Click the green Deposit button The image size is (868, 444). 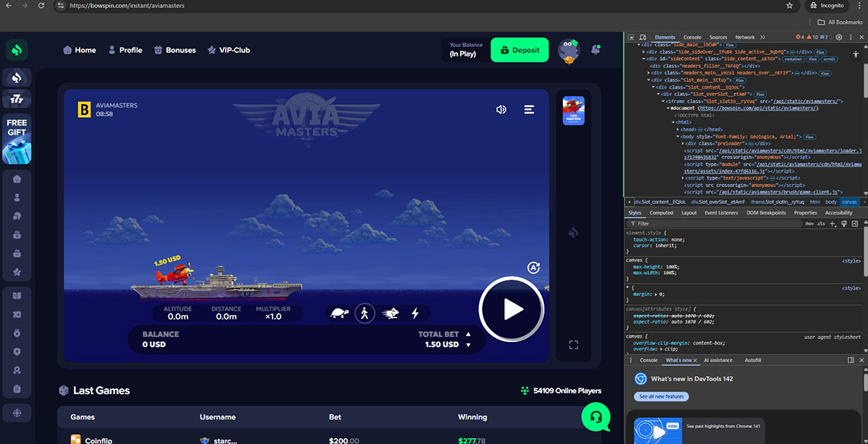pos(519,50)
